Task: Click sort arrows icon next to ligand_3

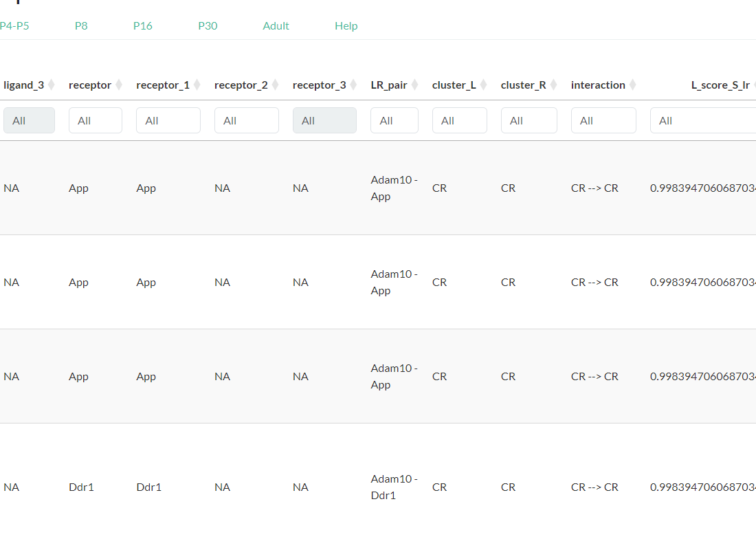Action: (51, 85)
